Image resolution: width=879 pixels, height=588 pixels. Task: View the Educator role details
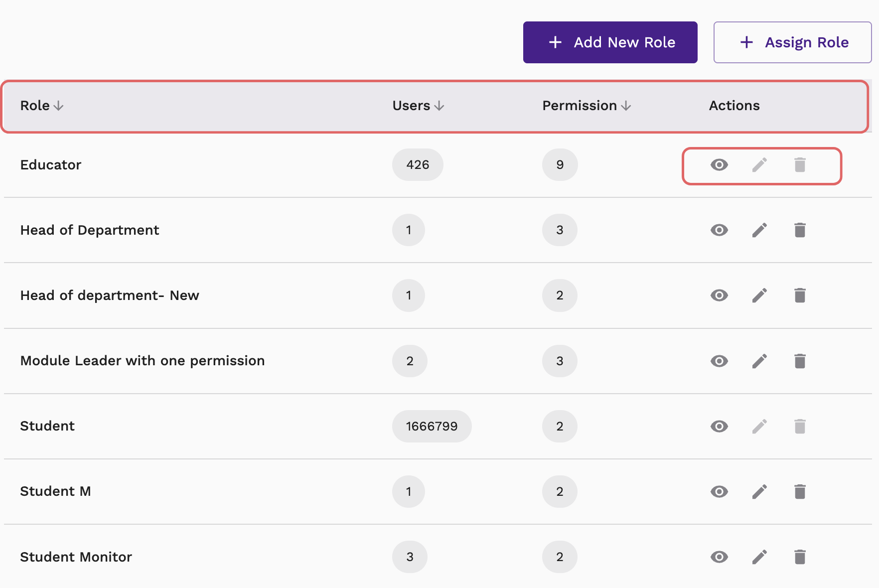tap(719, 165)
